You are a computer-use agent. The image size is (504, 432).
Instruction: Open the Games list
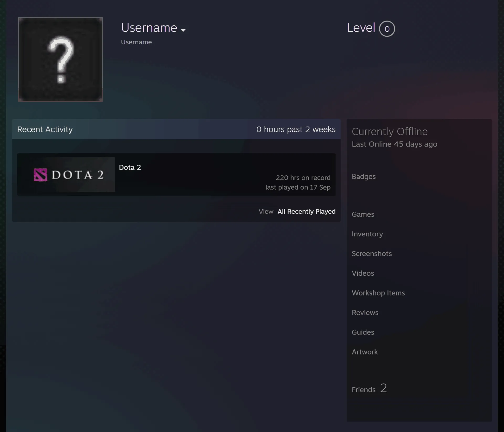pyautogui.click(x=363, y=214)
